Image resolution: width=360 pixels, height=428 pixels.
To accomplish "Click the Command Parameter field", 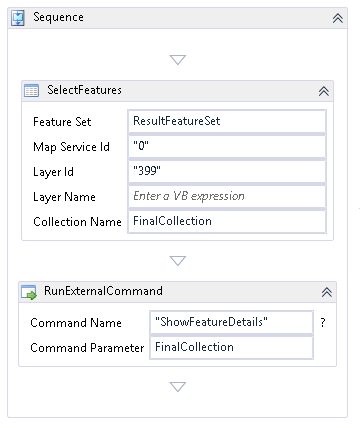I will pos(232,347).
